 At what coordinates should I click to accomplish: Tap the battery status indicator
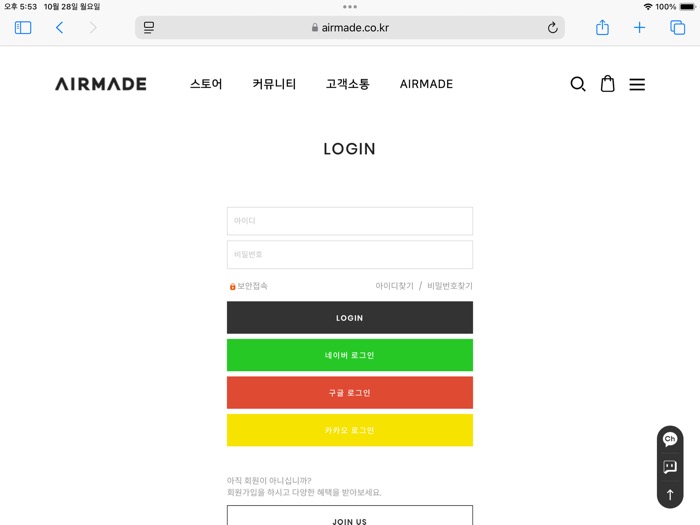[687, 7]
